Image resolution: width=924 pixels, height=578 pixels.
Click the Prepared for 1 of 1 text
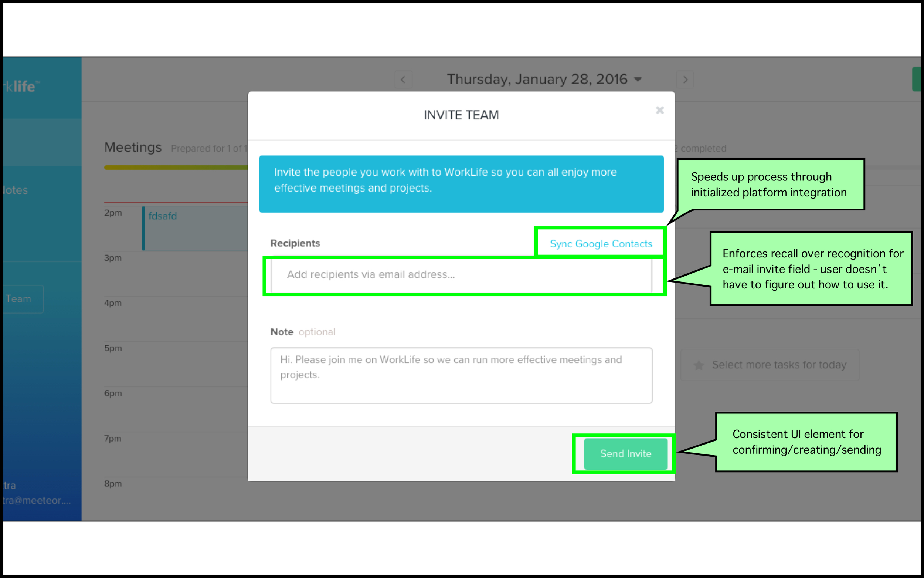(x=209, y=148)
